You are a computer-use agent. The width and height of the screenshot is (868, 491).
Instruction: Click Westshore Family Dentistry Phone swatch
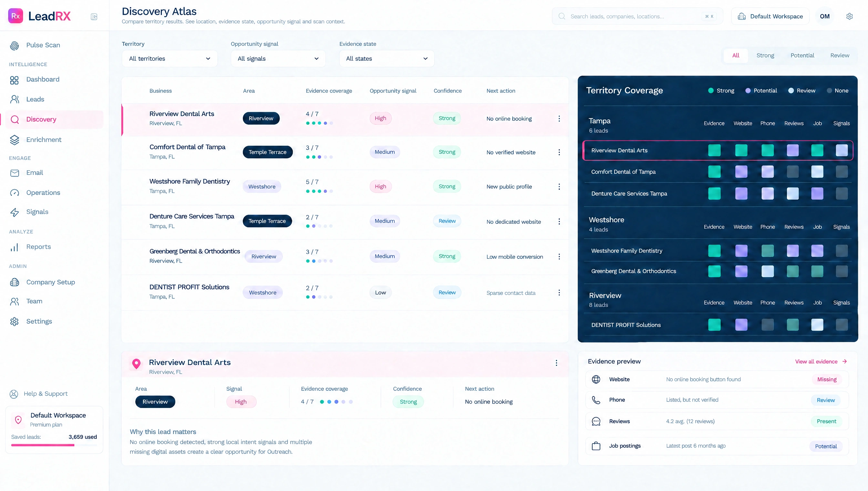point(767,251)
